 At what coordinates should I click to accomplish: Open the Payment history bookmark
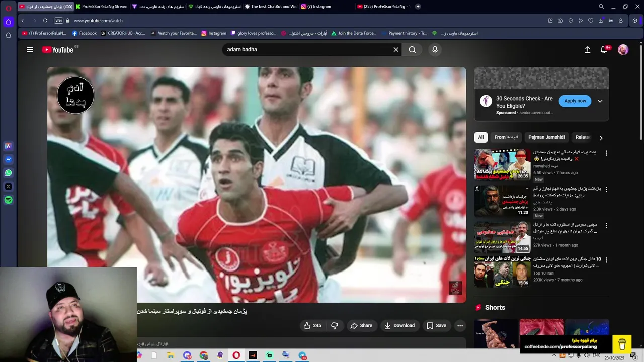404,33
